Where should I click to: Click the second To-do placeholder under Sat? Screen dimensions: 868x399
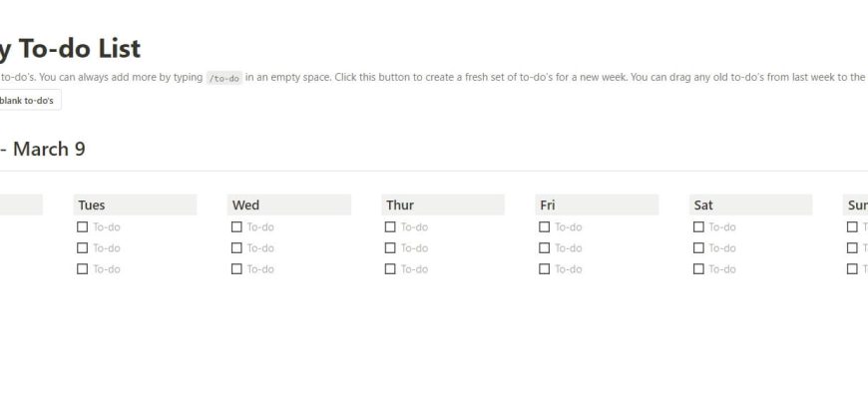click(722, 247)
